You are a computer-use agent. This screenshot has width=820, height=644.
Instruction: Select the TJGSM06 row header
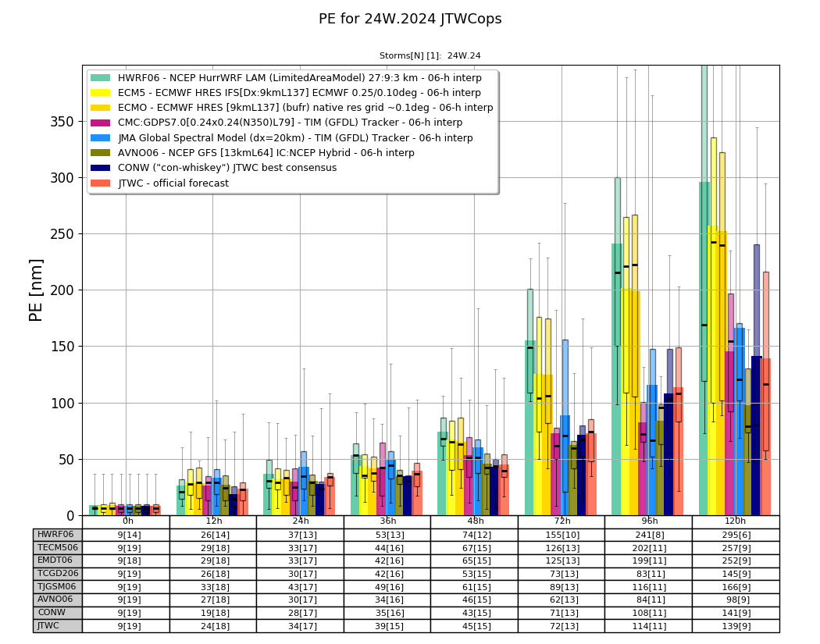click(58, 586)
